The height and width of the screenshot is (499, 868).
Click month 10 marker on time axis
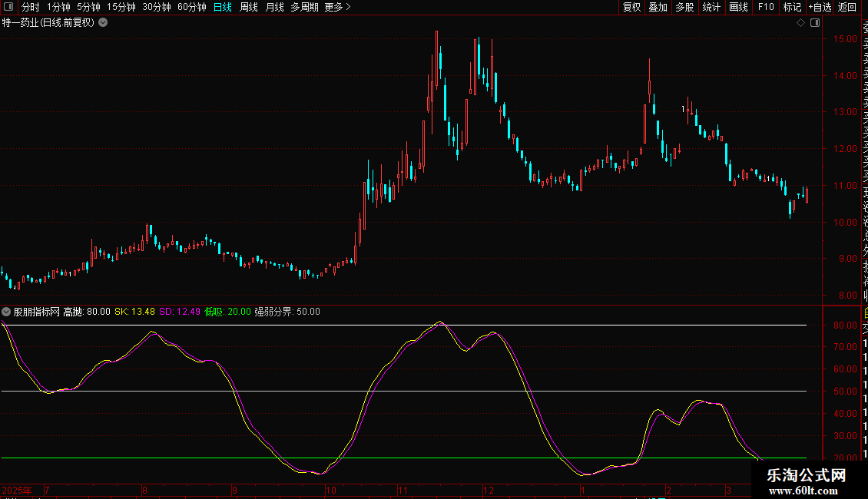pos(330,490)
